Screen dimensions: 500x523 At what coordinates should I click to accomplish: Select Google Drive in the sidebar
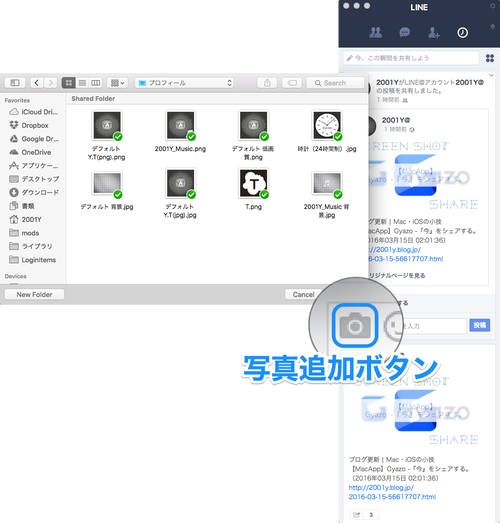point(34,139)
